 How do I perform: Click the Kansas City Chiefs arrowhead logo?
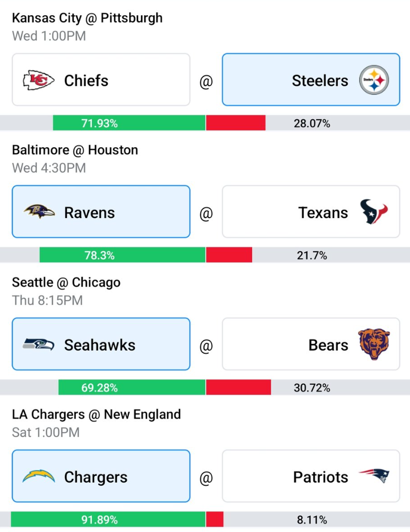click(38, 80)
